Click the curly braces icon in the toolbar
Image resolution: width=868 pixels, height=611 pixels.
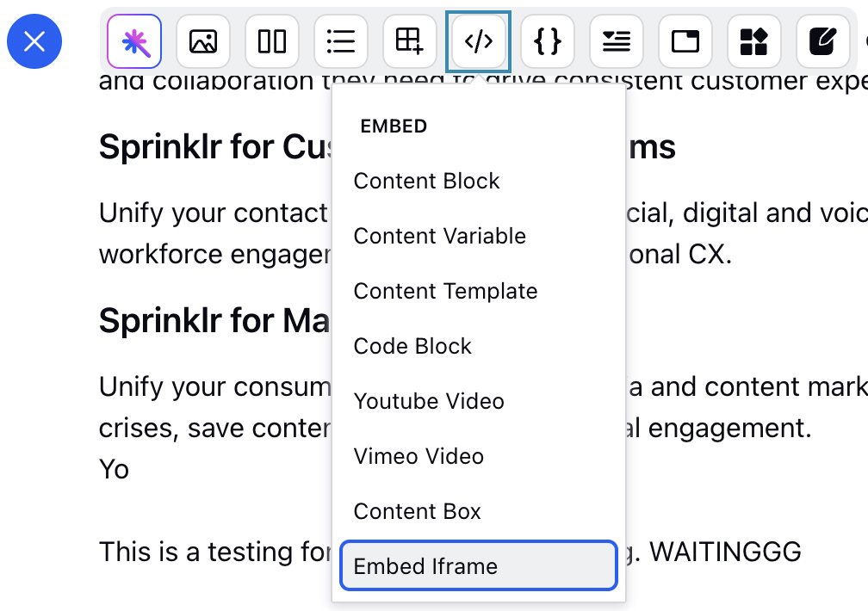click(548, 41)
